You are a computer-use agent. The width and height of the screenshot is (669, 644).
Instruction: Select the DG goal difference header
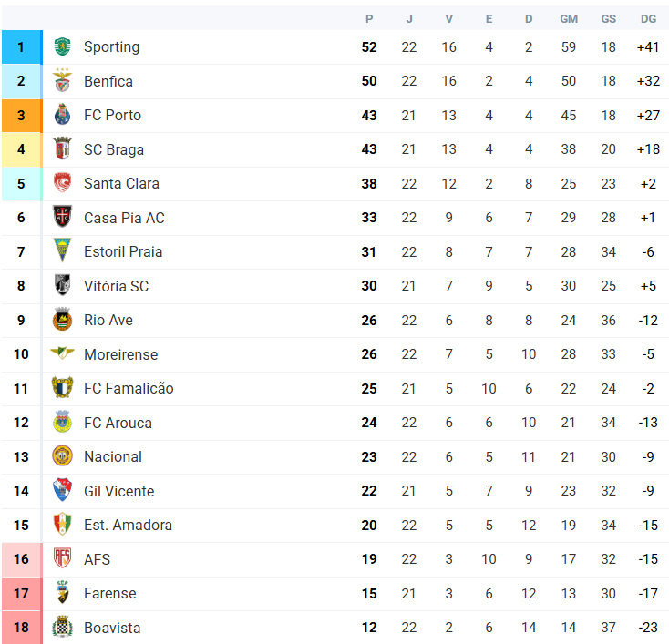[x=648, y=19]
